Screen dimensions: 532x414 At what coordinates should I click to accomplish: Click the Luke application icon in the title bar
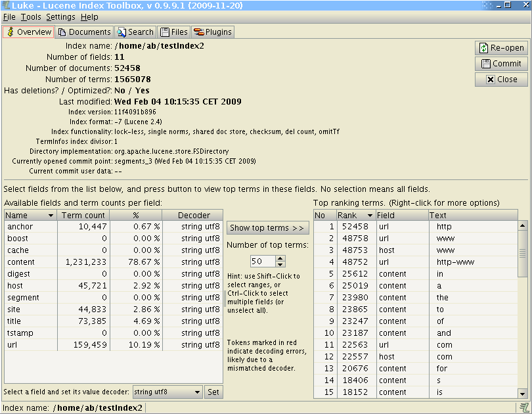tap(6, 5)
